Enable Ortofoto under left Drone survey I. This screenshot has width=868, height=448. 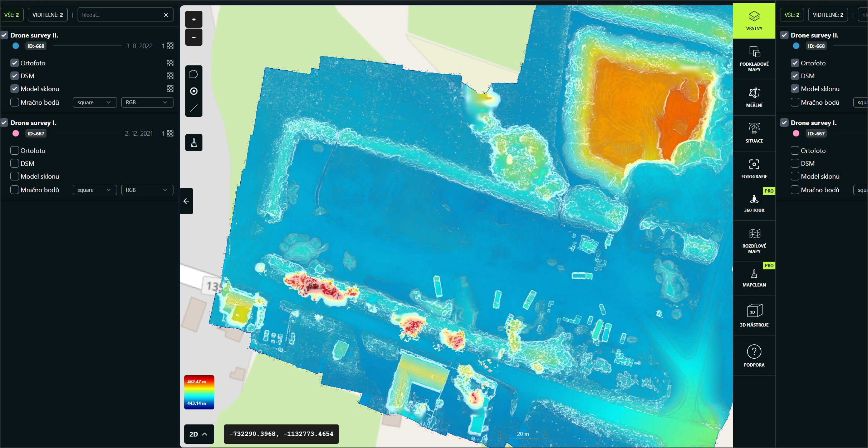point(15,150)
